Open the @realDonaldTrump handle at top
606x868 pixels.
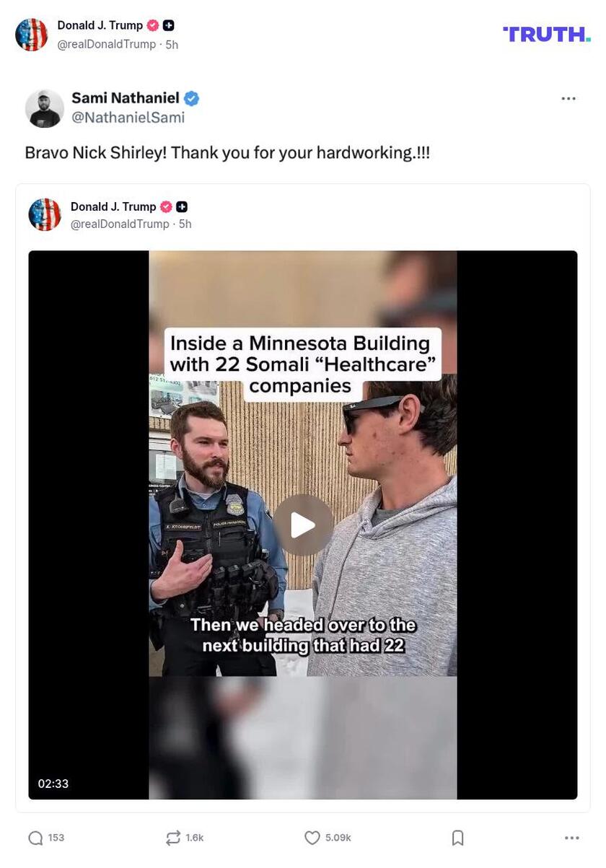107,44
